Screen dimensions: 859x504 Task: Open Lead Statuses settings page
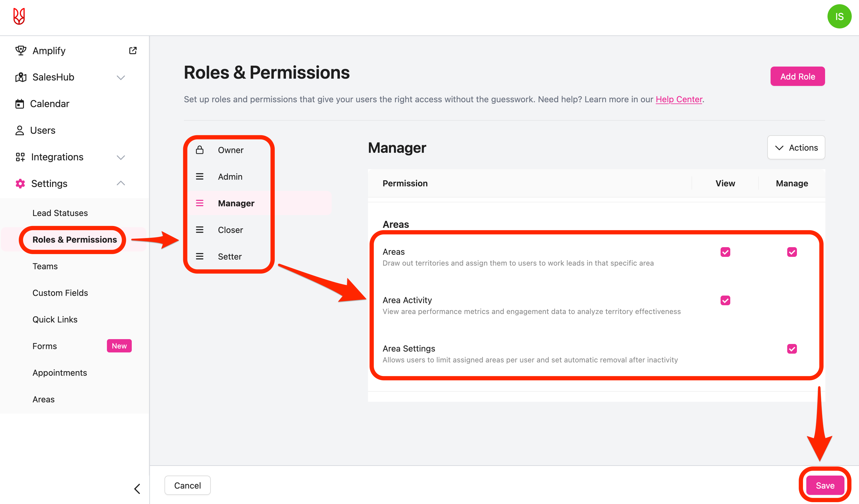click(60, 213)
